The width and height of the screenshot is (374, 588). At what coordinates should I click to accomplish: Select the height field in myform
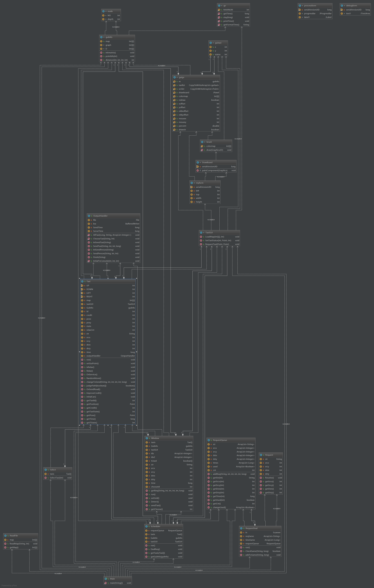click(205, 202)
